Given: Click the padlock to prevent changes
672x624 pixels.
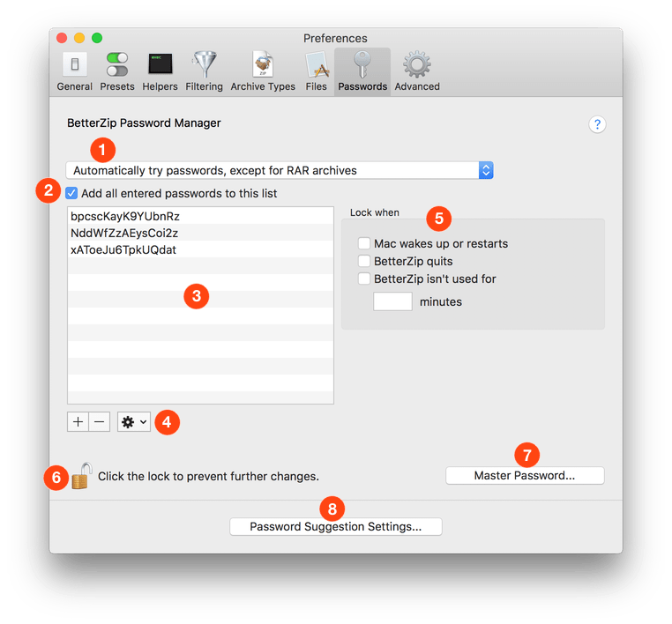Looking at the screenshot, I should point(81,476).
